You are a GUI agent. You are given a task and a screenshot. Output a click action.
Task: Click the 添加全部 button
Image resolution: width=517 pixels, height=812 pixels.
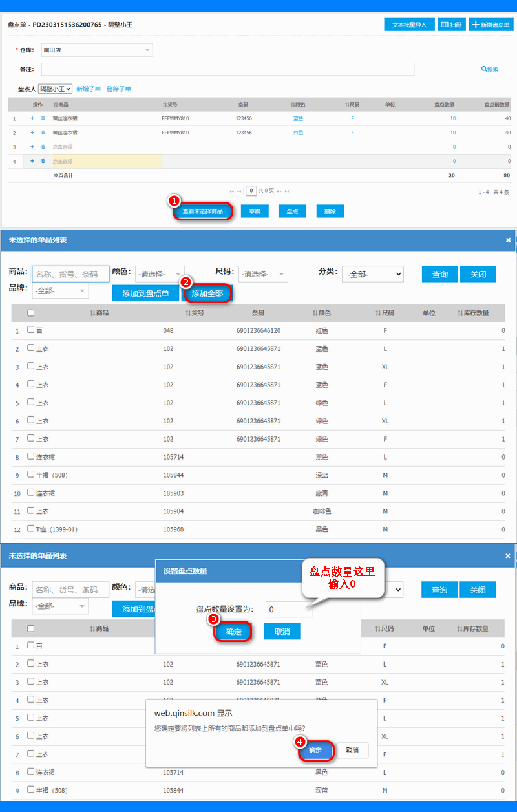tap(207, 293)
